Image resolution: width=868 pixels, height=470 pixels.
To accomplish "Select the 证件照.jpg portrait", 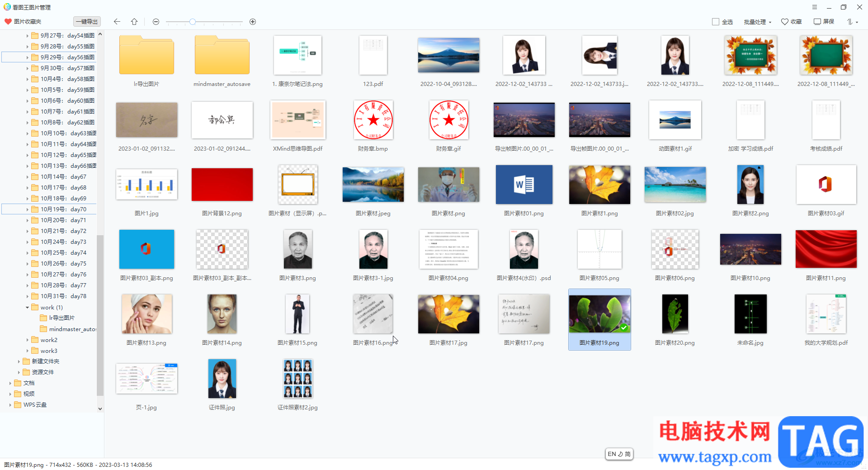I will (222, 379).
